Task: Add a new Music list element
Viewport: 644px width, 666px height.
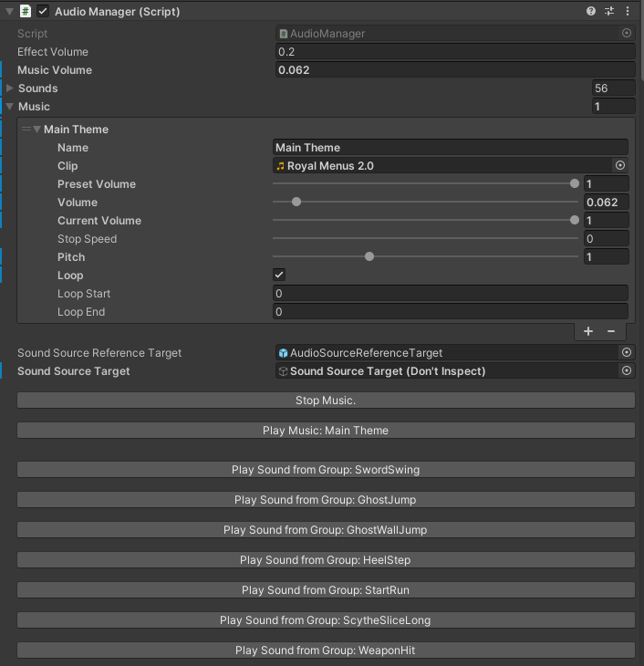Action: click(588, 331)
